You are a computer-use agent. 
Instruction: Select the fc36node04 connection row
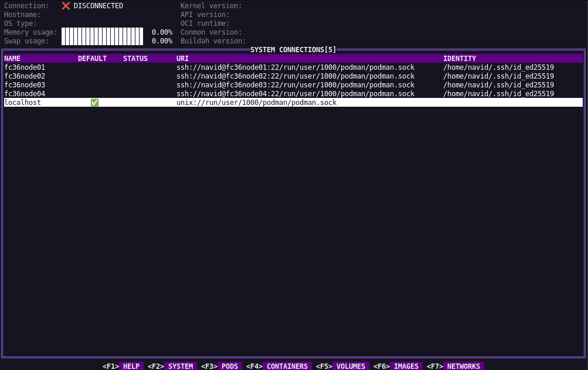[x=25, y=94]
